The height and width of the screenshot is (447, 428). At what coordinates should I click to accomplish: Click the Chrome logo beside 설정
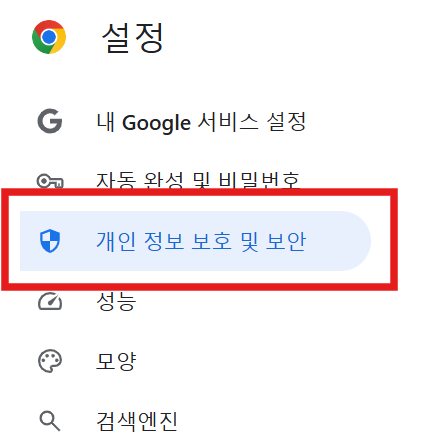(x=49, y=37)
